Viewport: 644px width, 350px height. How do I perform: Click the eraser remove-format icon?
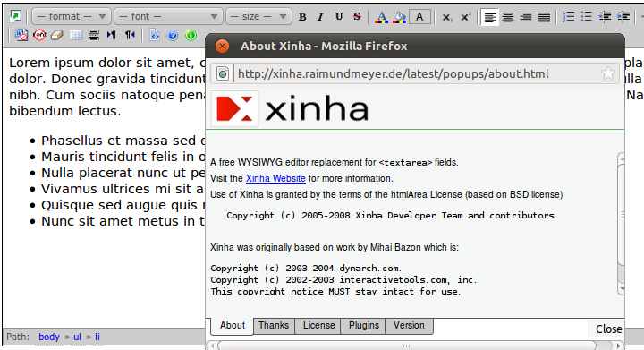(57, 35)
